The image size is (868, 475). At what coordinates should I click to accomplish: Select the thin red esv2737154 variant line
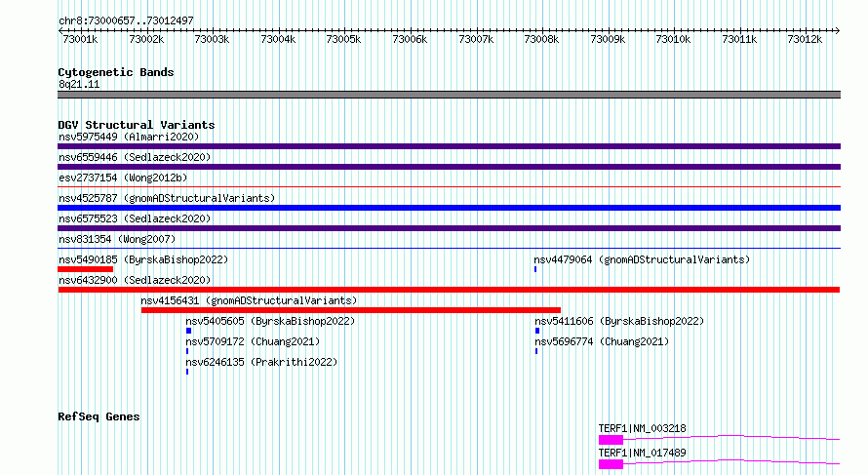coord(449,187)
